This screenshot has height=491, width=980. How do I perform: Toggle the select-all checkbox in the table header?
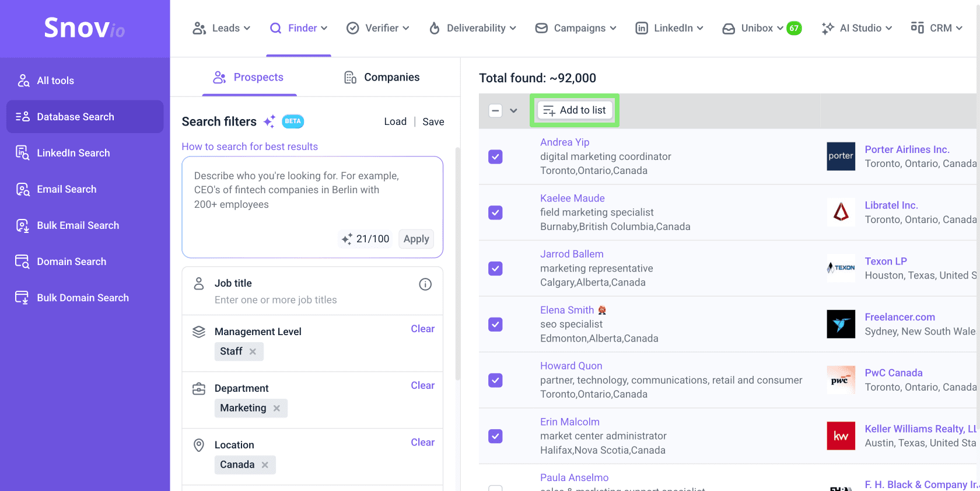tap(495, 110)
